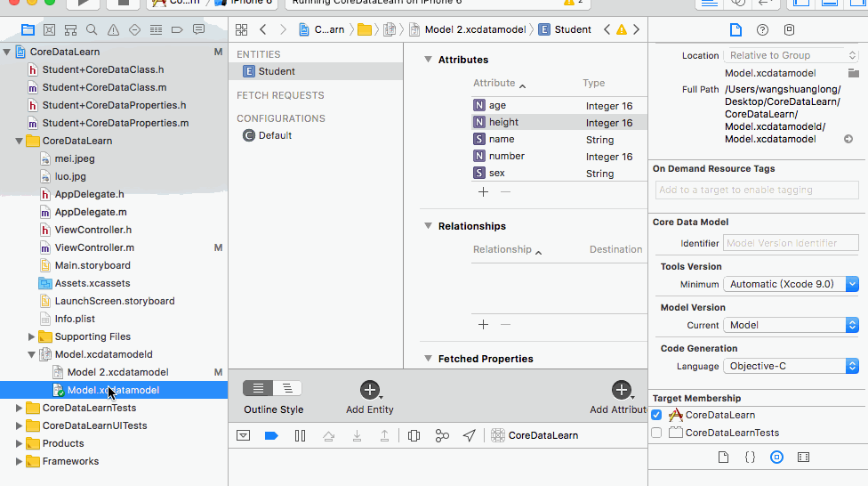
Task: Check CoreDataLearnTests target membership
Action: pyautogui.click(x=656, y=433)
